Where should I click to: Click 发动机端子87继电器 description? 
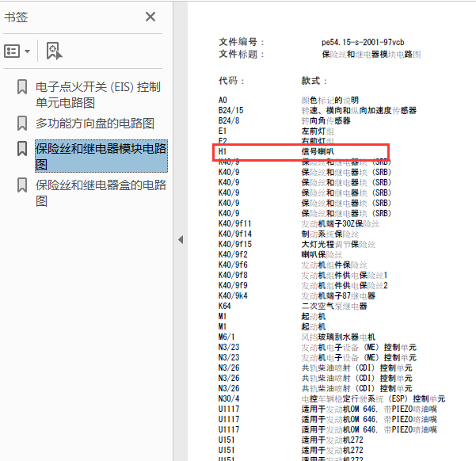[338, 295]
